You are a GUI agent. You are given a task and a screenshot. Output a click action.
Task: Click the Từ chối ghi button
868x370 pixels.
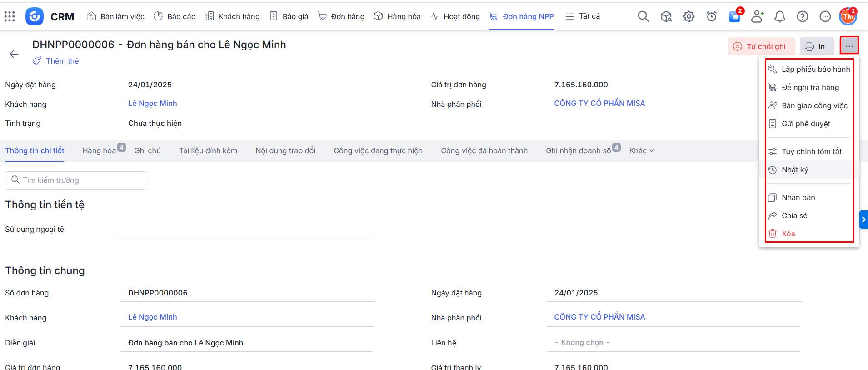click(761, 46)
